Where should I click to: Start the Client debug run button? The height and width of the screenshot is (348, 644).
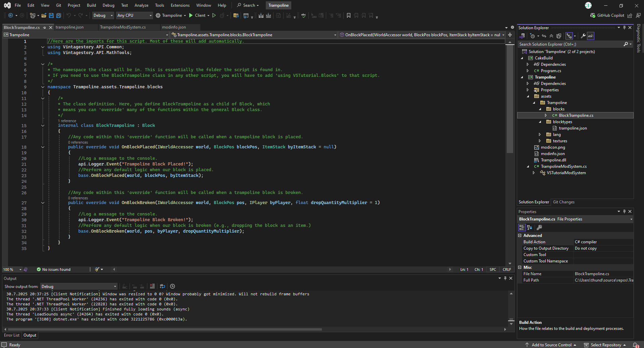[x=197, y=15]
